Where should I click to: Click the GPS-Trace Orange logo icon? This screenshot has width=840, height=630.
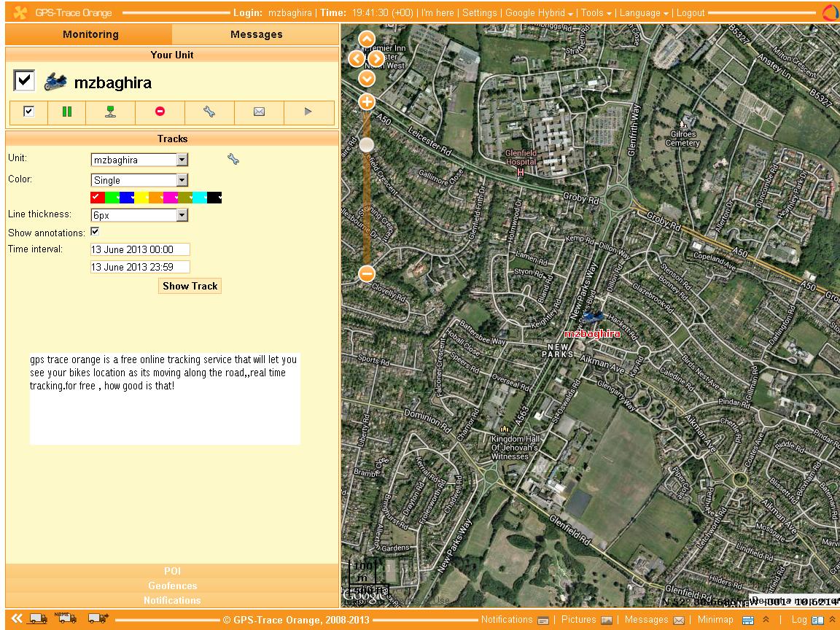[20, 12]
